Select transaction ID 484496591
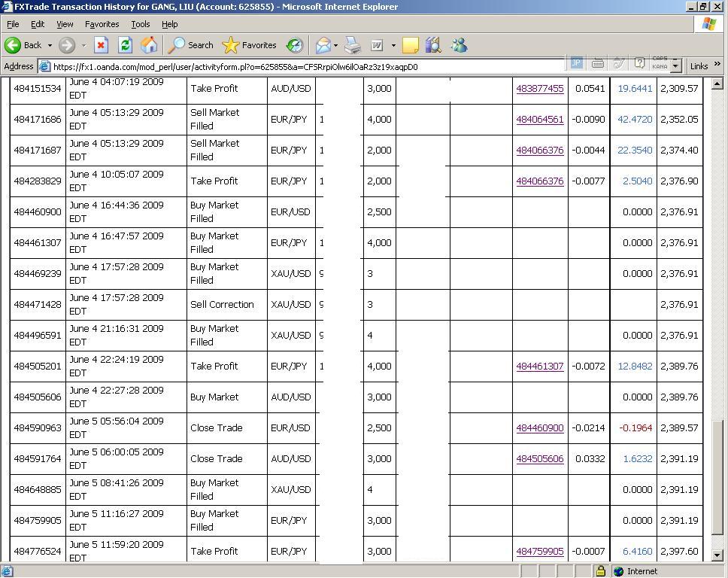 pyautogui.click(x=38, y=336)
